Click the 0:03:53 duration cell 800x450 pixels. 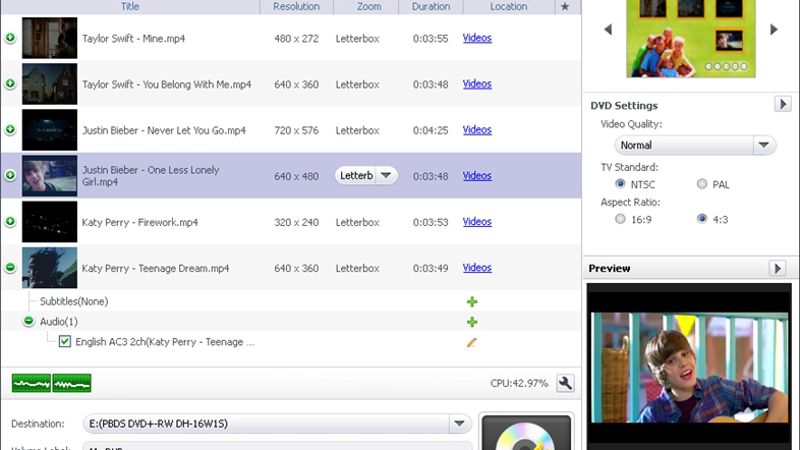[x=431, y=222]
